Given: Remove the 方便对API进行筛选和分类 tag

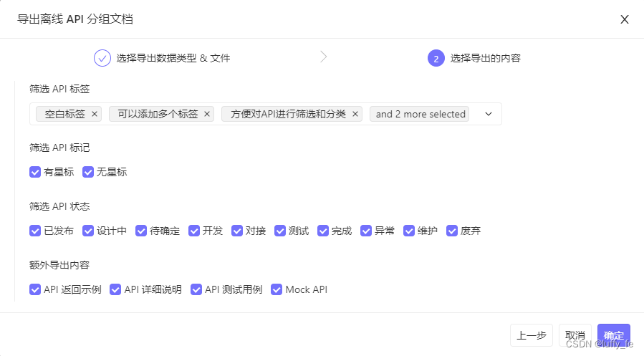Looking at the screenshot, I should (355, 114).
